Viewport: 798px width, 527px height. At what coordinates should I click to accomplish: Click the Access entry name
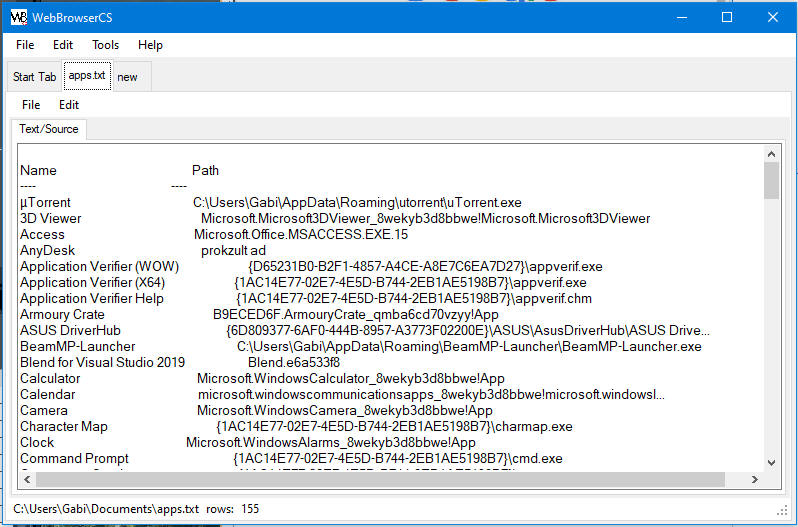tap(42, 235)
